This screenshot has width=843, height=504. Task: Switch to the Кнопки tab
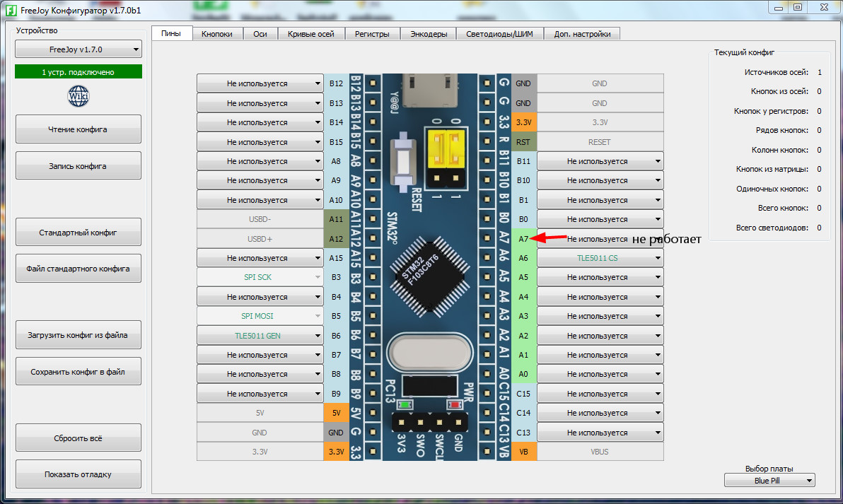click(217, 34)
